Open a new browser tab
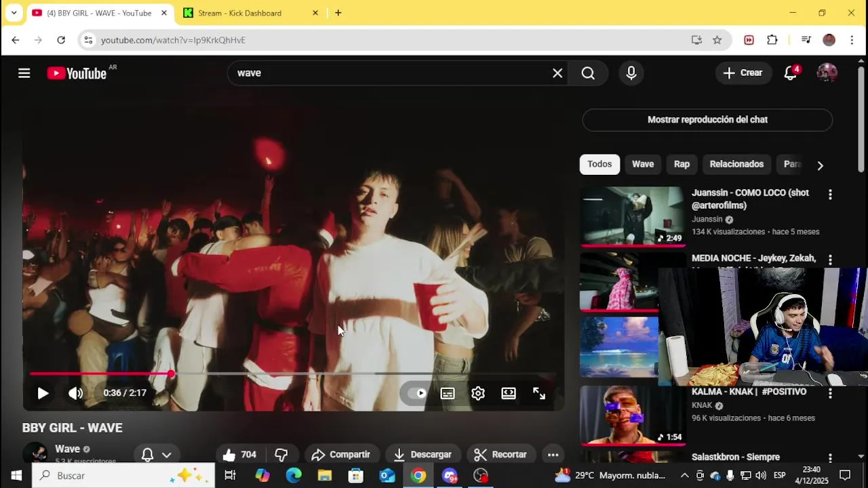Screen dimensions: 868x488 tap(338, 13)
